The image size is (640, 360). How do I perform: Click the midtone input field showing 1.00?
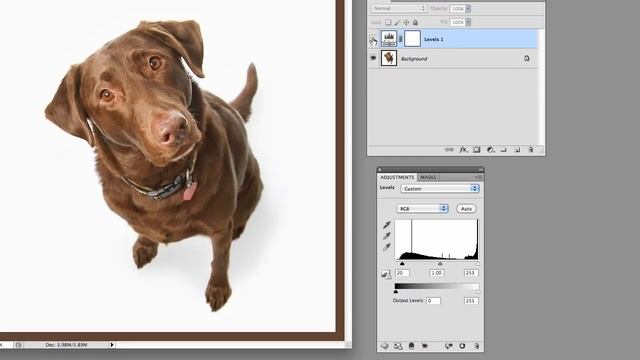[437, 273]
